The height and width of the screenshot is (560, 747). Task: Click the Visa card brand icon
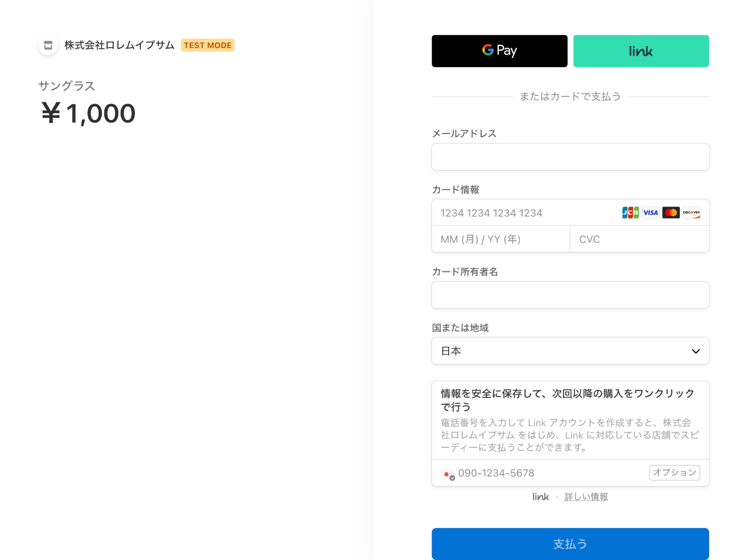tap(650, 213)
